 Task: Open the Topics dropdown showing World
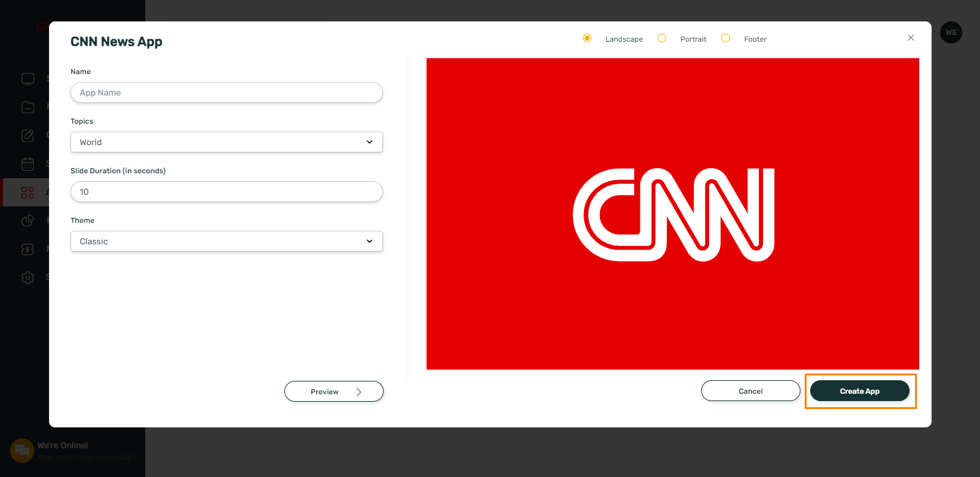coord(227,142)
